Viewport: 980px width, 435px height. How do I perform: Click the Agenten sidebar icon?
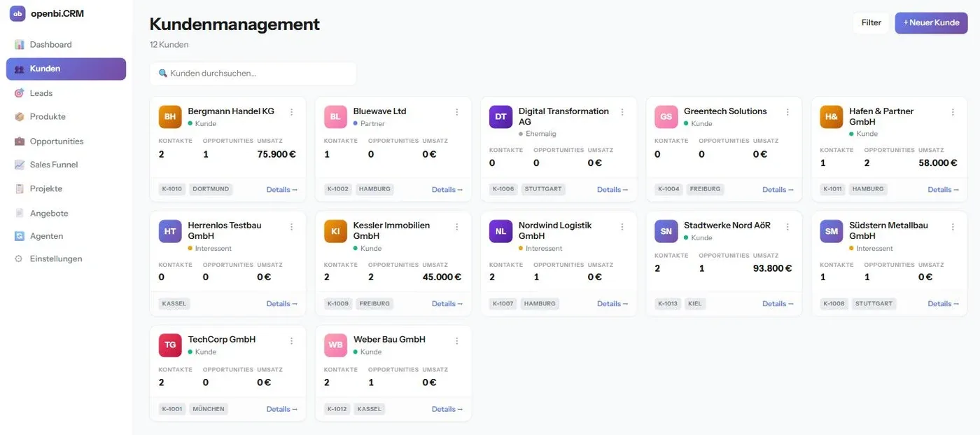pos(19,236)
